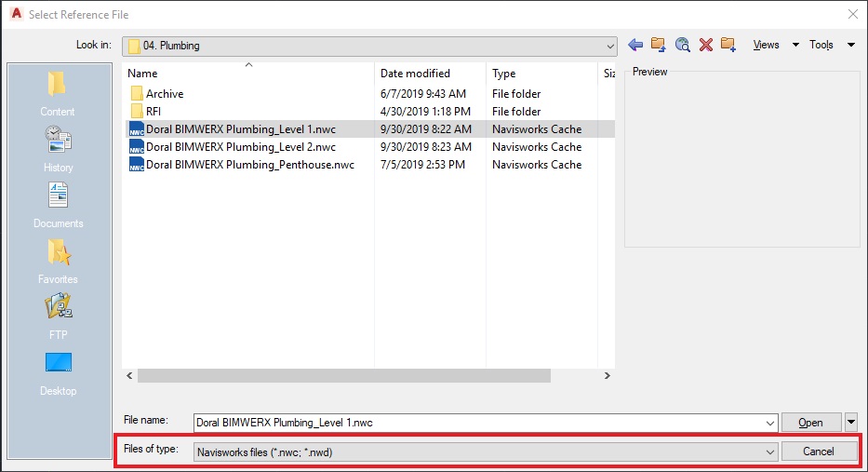This screenshot has height=472, width=868.
Task: Click the Up one level folder icon
Action: [x=658, y=45]
